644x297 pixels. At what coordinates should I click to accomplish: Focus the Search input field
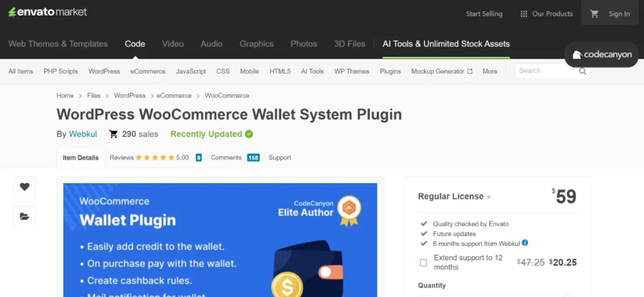[547, 70]
